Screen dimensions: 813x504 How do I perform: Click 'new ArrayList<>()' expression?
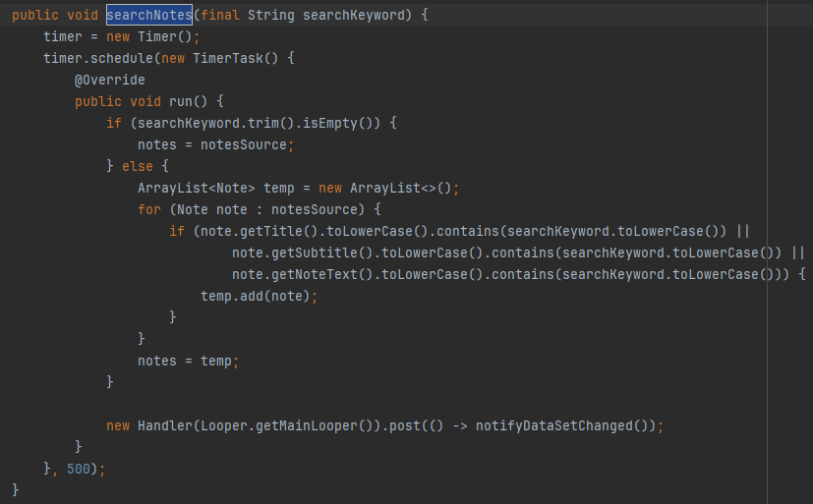tap(385, 188)
